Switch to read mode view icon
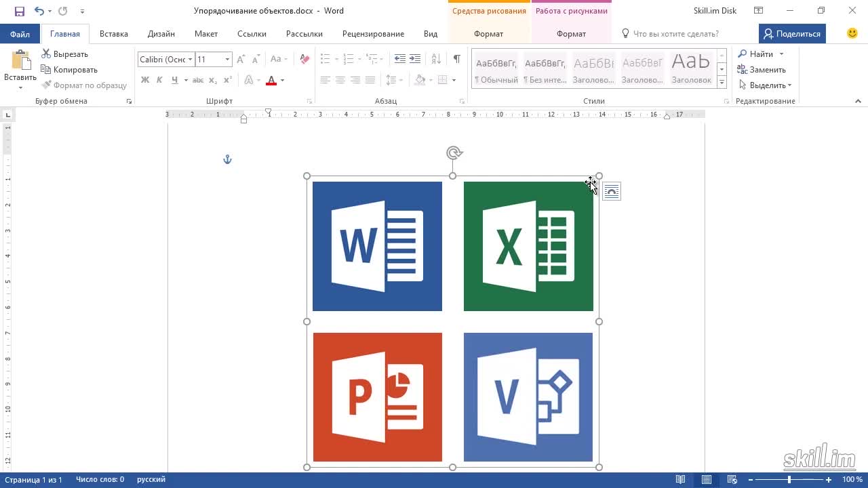Screen dimensions: 868x488 pos(680,480)
